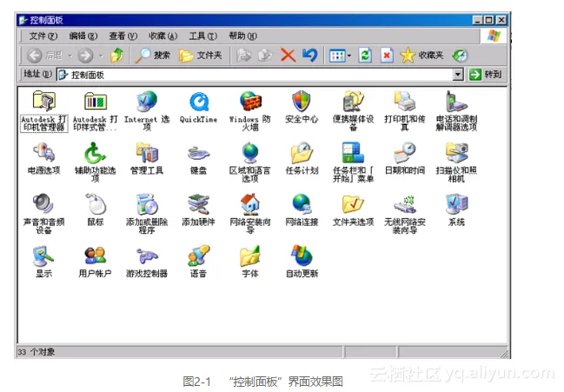Expand the forward history dropdown arrow

(x=101, y=56)
